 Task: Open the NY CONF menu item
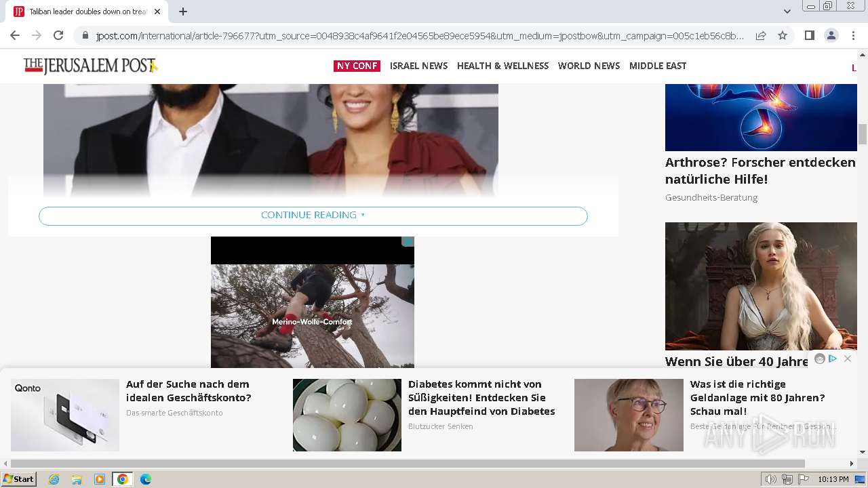(x=357, y=66)
